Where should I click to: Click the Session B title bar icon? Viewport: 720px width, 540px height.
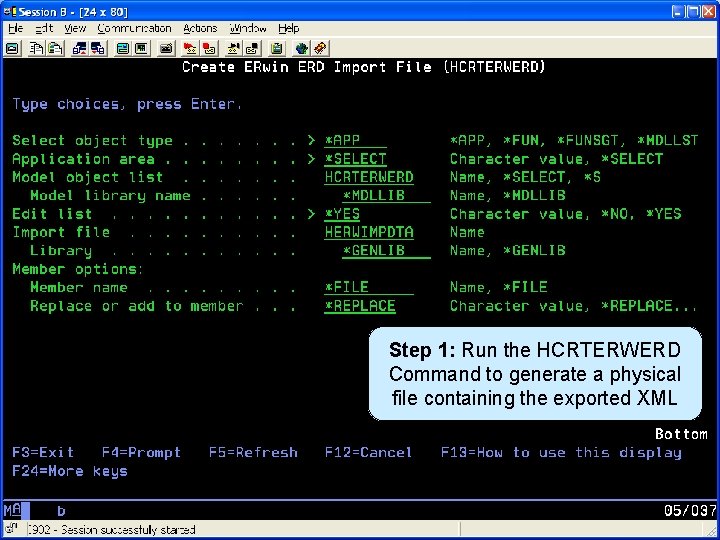(10, 11)
